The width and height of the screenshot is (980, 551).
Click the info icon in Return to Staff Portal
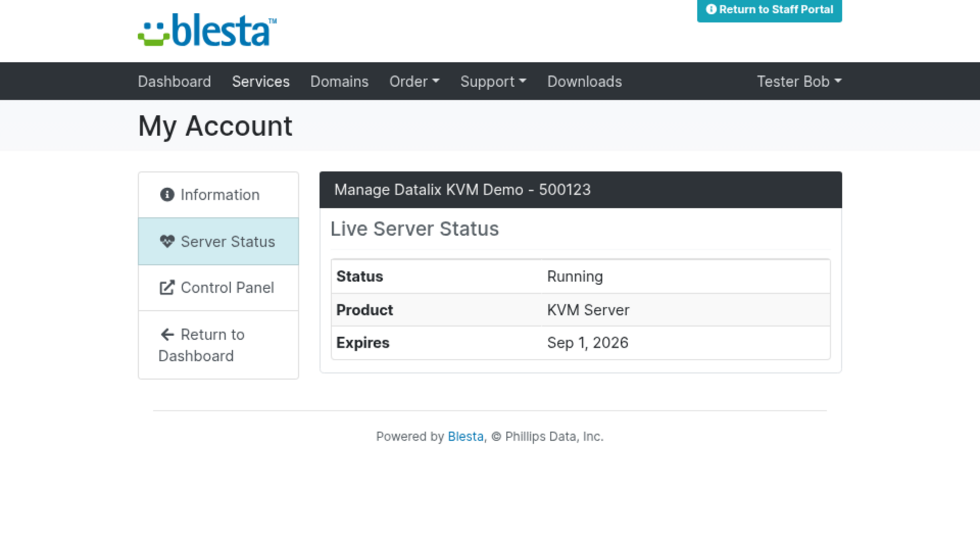click(x=711, y=9)
